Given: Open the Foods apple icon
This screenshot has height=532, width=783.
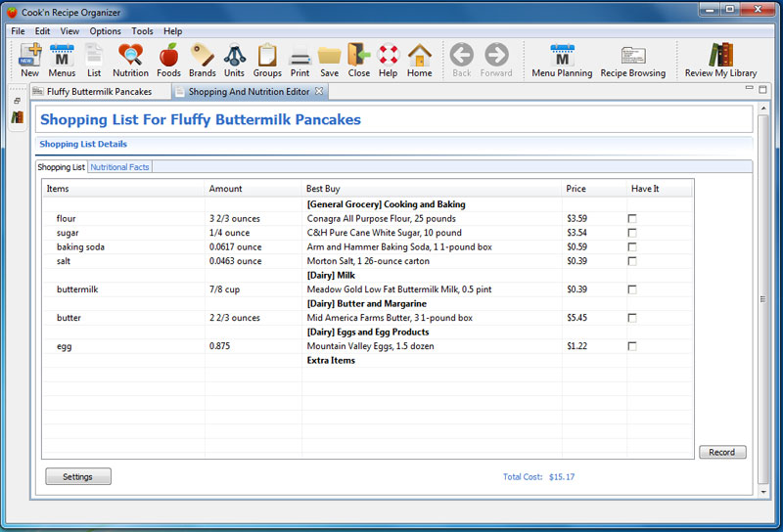Looking at the screenshot, I should point(168,60).
